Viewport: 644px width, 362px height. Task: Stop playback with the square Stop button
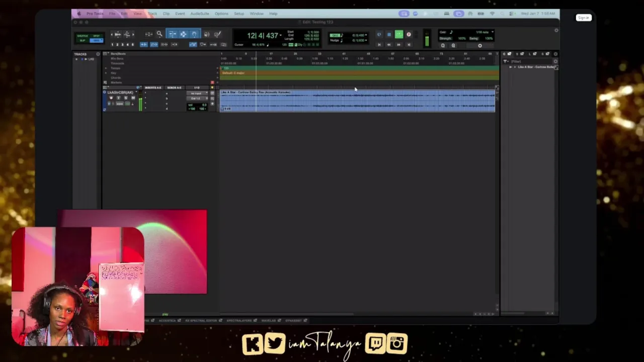tap(389, 34)
